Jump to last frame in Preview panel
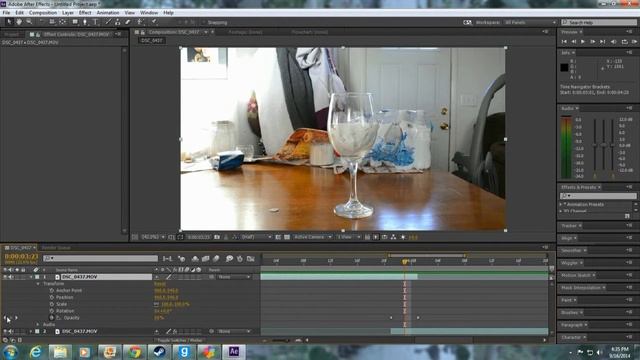This screenshot has width=640, height=360. [602, 42]
